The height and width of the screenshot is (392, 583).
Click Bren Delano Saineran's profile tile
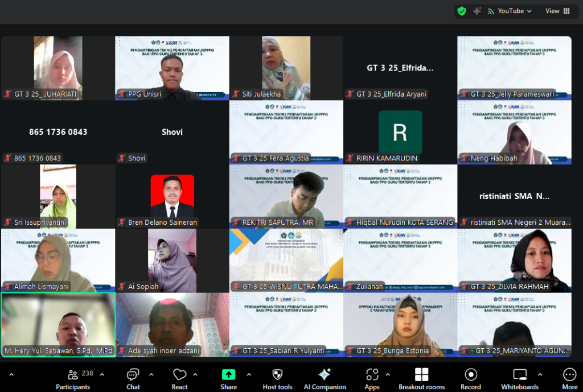pyautogui.click(x=172, y=196)
